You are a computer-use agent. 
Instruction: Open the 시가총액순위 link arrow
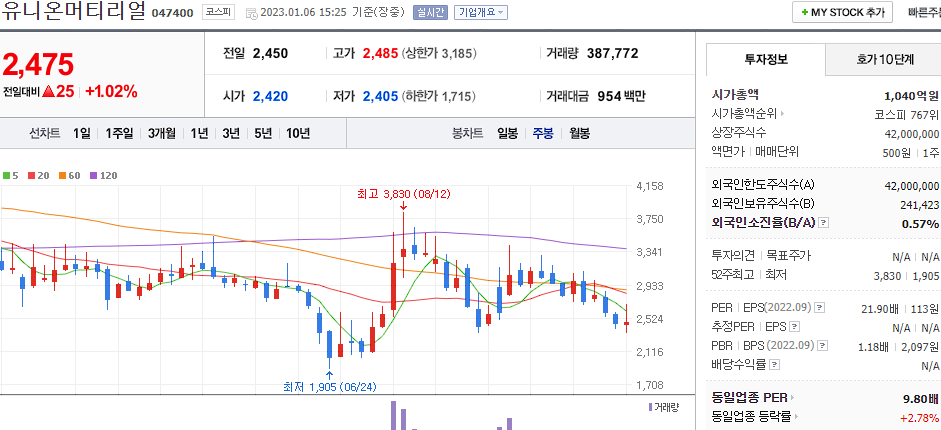tap(783, 113)
